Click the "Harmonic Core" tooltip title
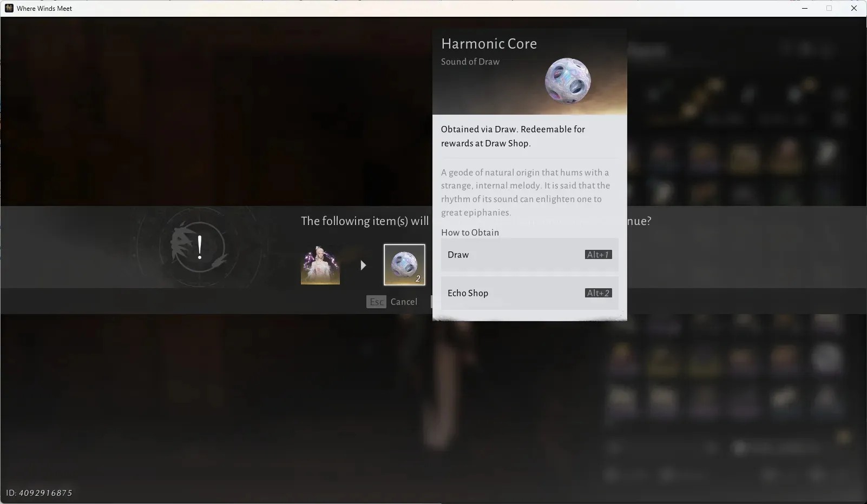The image size is (867, 504). point(489,44)
